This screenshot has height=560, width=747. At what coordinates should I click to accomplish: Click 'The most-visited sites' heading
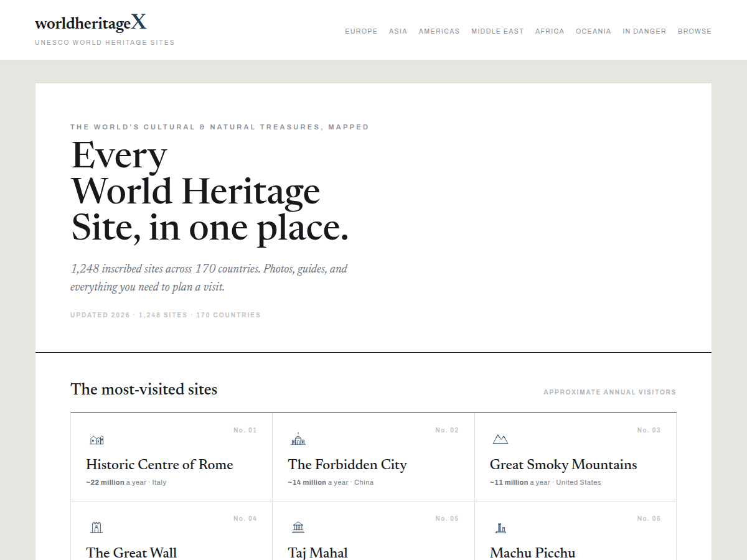(144, 390)
